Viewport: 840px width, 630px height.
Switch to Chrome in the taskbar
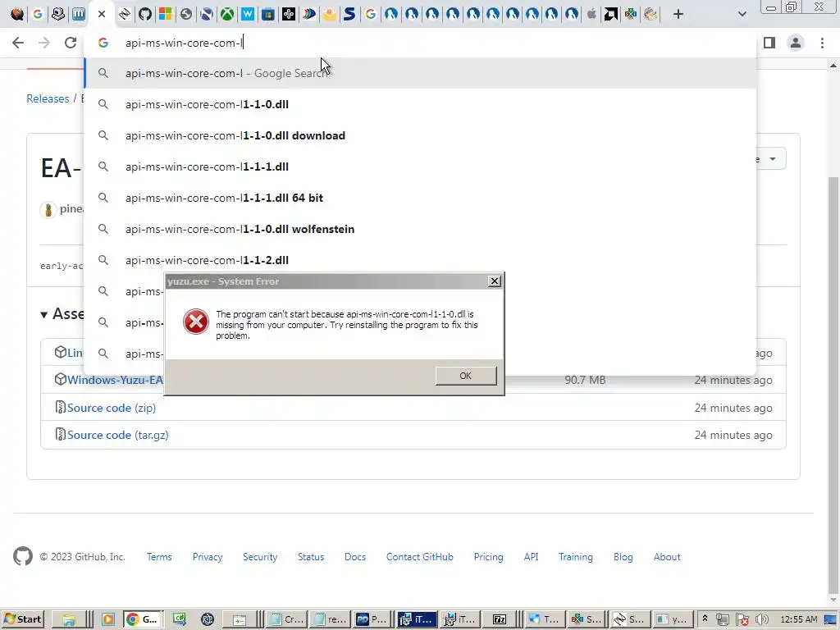pos(143,620)
